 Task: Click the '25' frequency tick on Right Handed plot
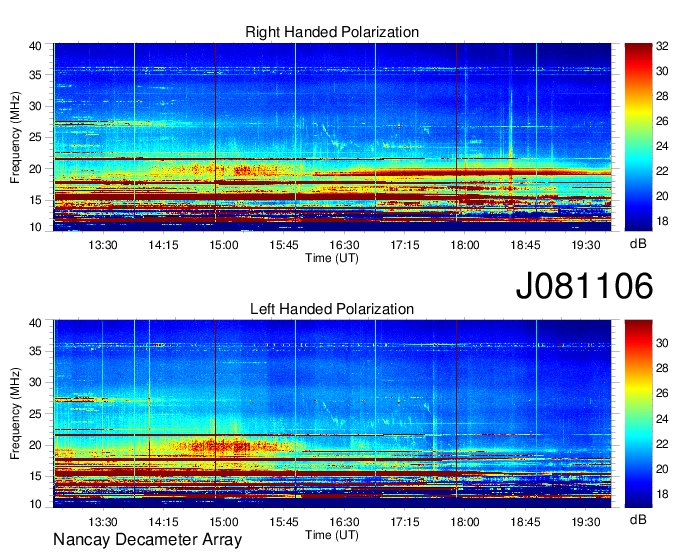tap(35, 137)
